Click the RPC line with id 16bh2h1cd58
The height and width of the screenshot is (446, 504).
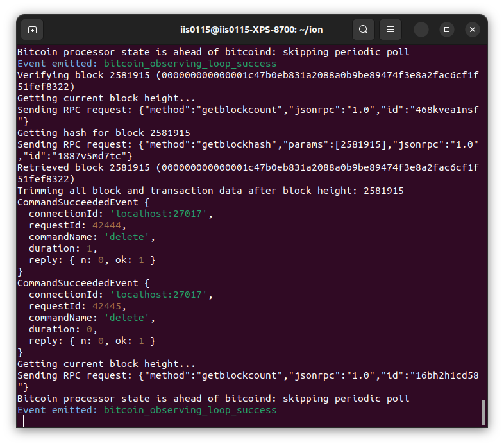point(248,381)
